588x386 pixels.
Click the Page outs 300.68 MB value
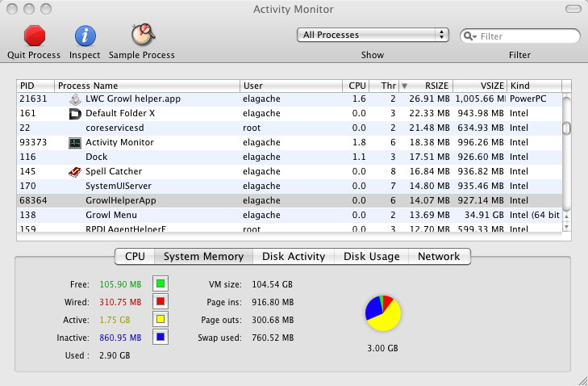[x=273, y=320]
